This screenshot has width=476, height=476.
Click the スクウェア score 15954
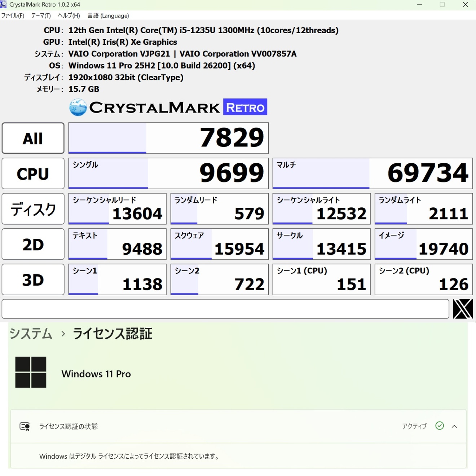click(x=220, y=244)
